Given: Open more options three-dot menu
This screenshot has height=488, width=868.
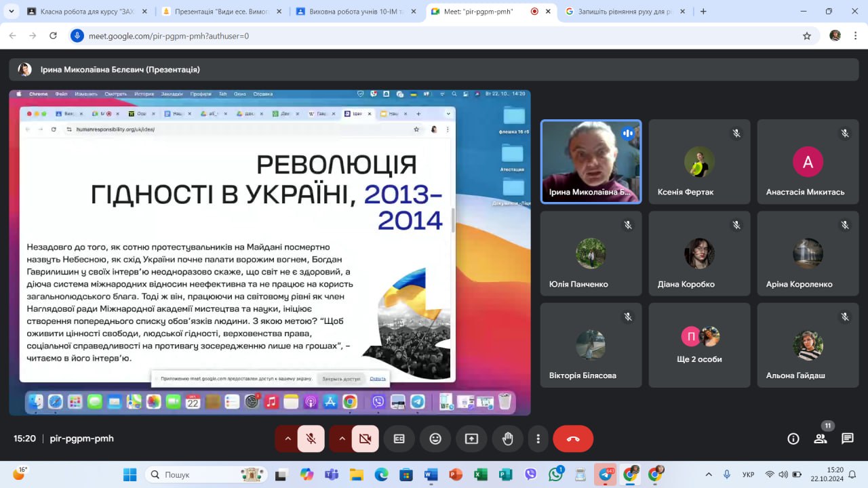Looking at the screenshot, I should click(538, 439).
